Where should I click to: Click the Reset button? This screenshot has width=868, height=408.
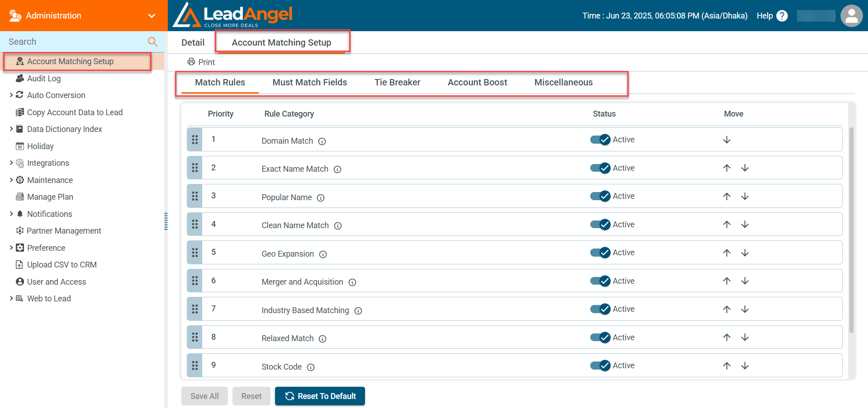pyautogui.click(x=251, y=396)
